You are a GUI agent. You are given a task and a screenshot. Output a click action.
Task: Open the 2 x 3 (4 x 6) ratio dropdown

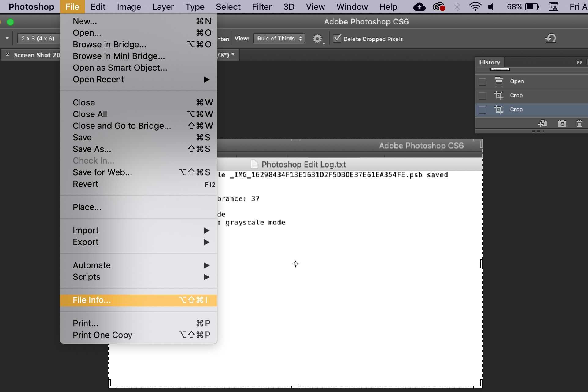click(38, 39)
